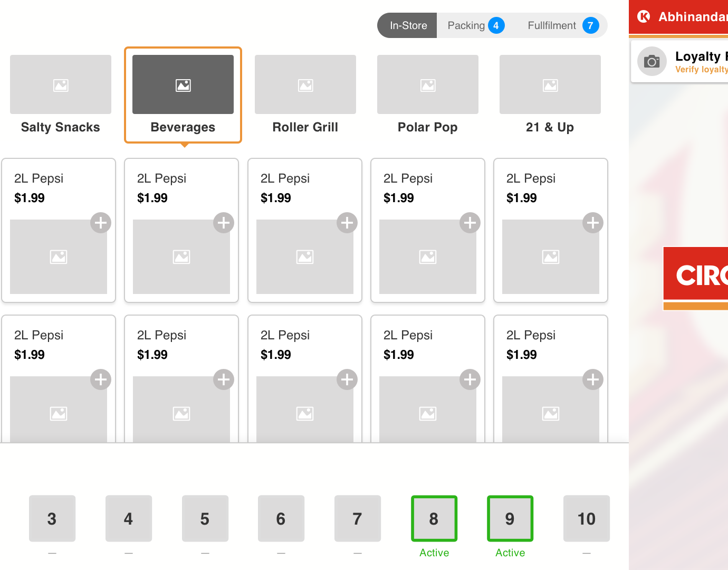Select number button 6
728x570 pixels.
pos(281,518)
